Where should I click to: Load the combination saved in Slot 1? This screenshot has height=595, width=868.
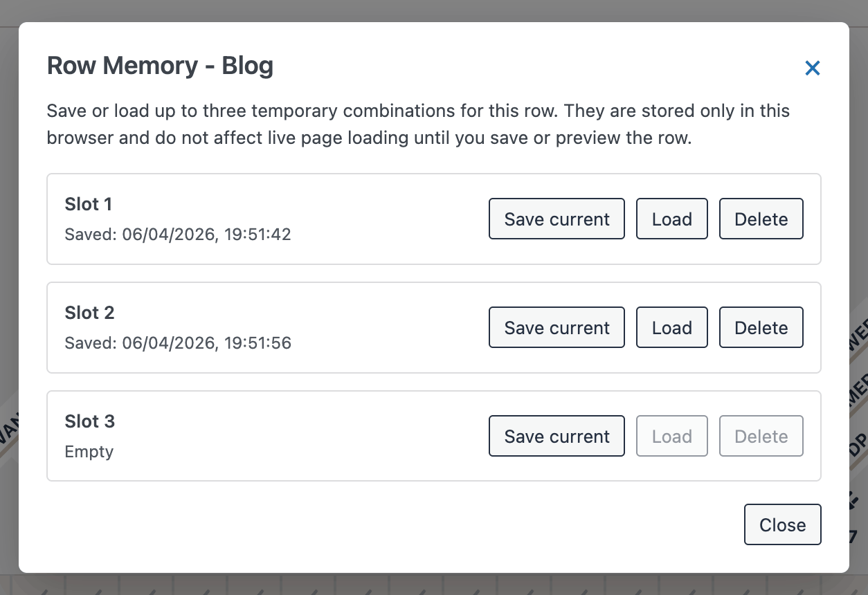(x=671, y=219)
